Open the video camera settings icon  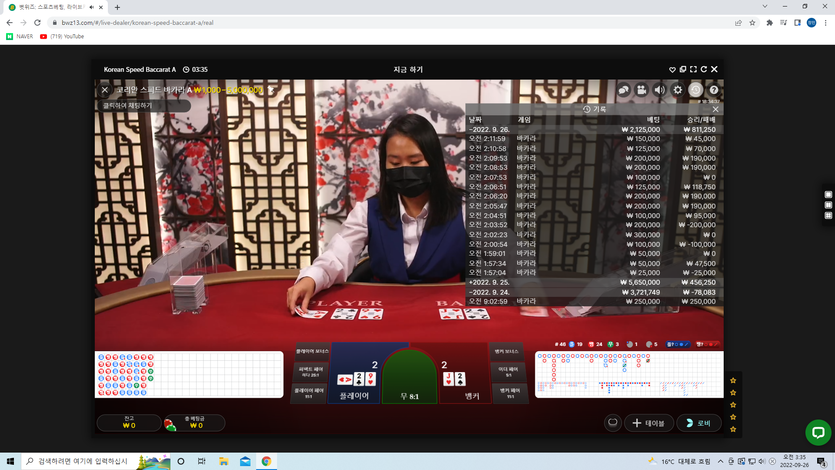(642, 90)
